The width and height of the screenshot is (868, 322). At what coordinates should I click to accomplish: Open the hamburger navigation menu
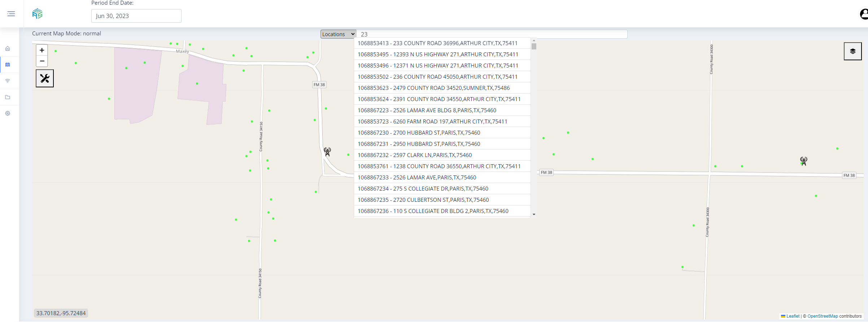11,14
